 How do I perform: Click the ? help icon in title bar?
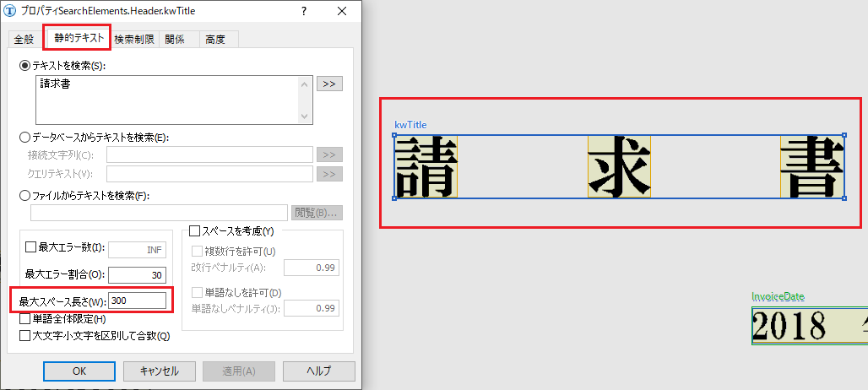tap(304, 10)
